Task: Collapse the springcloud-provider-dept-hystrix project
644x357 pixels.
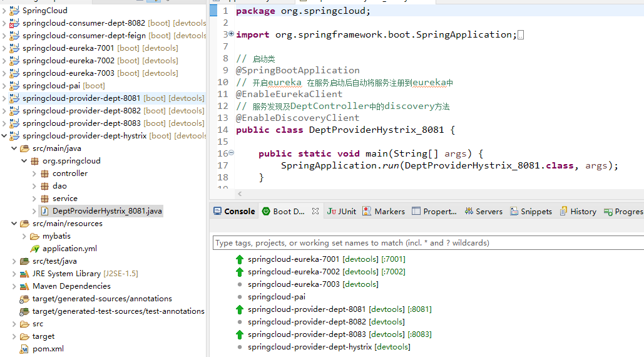Action: pos(4,135)
